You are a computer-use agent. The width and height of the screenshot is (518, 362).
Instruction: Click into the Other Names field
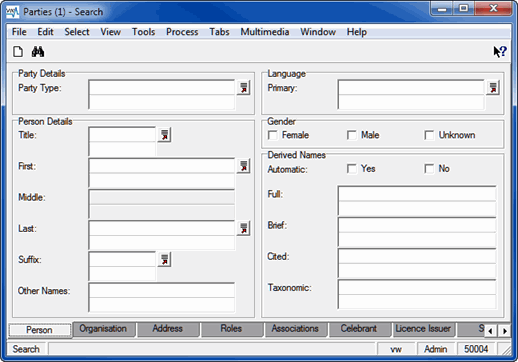pos(162,297)
